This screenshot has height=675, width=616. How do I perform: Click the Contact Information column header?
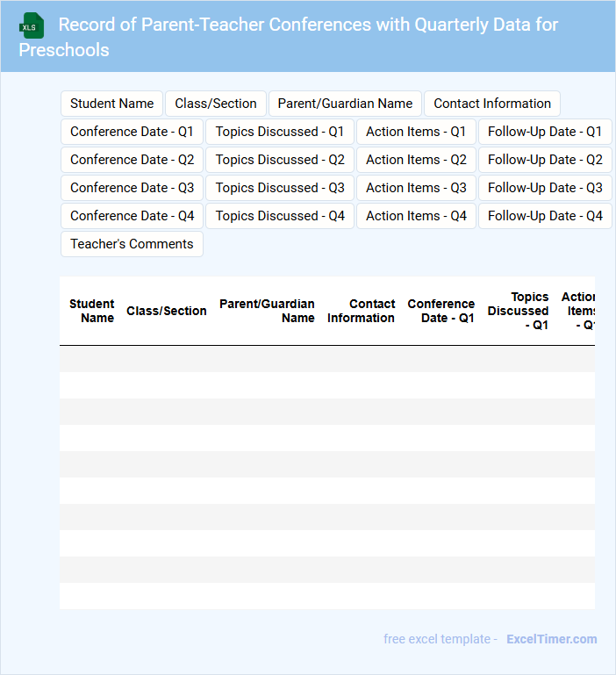pyautogui.click(x=361, y=311)
